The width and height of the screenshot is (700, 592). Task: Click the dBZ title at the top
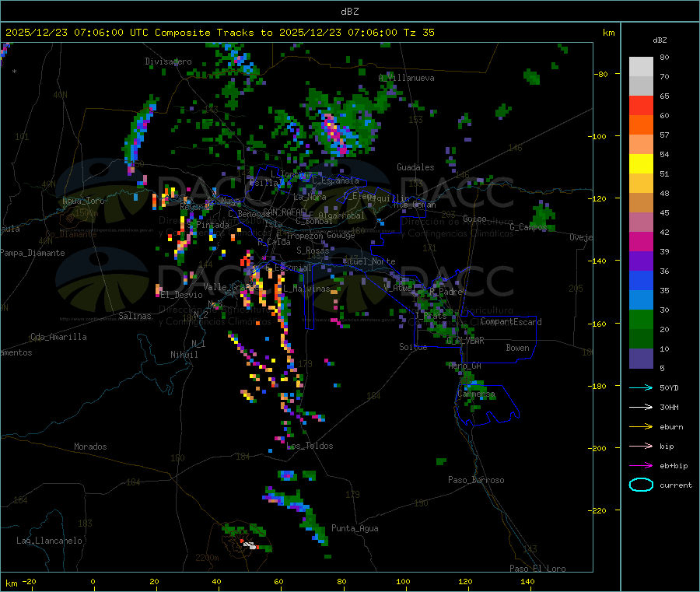pos(349,12)
